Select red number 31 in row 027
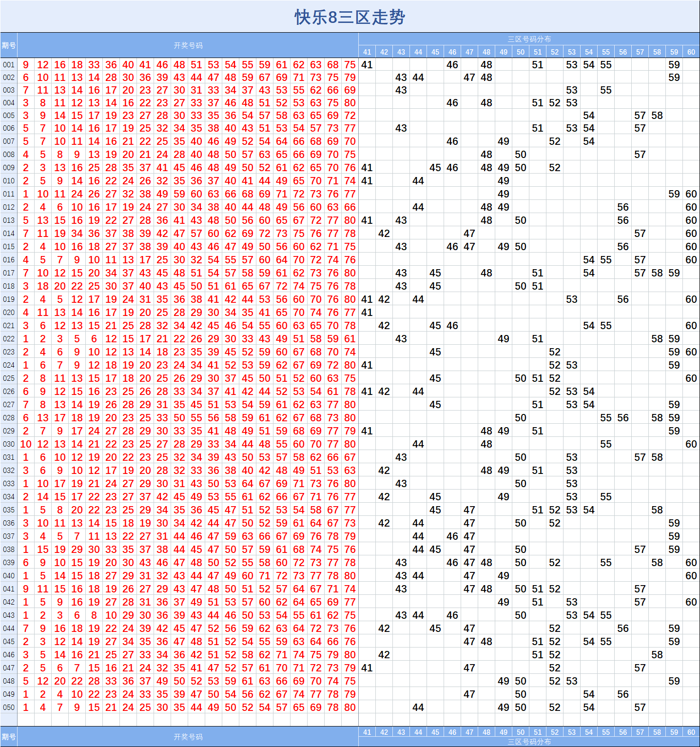The height and width of the screenshot is (747, 700). 162,405
